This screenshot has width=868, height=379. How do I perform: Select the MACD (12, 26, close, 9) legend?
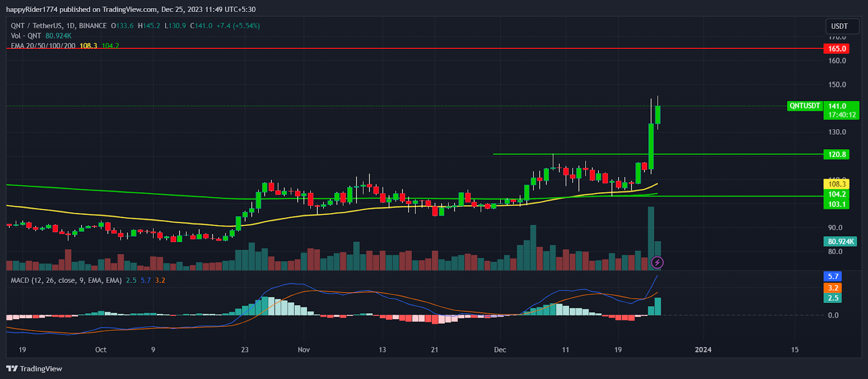click(x=66, y=280)
